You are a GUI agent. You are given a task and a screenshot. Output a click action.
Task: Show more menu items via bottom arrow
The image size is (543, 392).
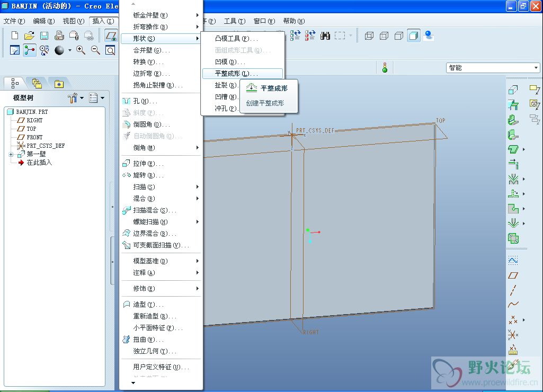coord(133,383)
